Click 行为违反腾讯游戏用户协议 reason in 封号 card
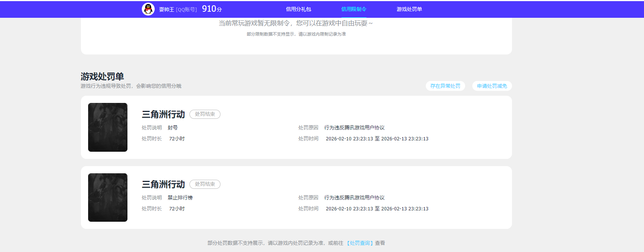Viewport: 644px width, 252px height. 354,128
